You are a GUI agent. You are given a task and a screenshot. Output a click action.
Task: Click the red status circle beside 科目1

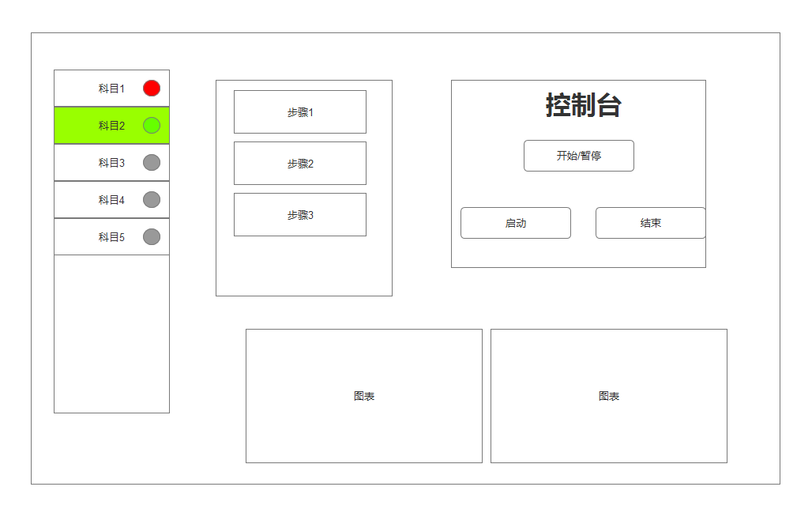click(152, 89)
